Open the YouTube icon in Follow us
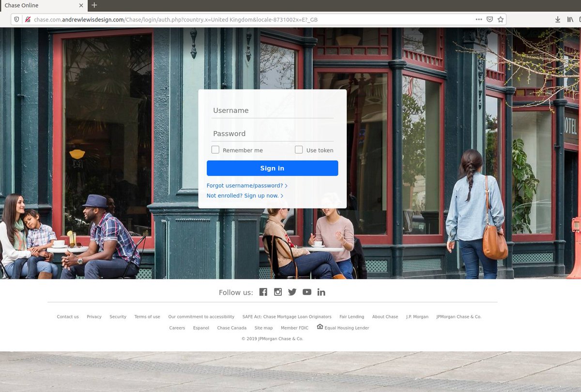The height and width of the screenshot is (392, 581). [307, 292]
